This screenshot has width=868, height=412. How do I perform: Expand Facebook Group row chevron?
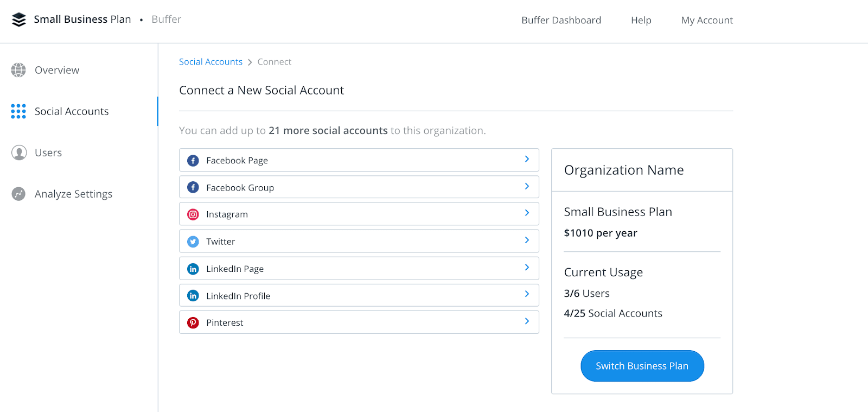point(527,186)
